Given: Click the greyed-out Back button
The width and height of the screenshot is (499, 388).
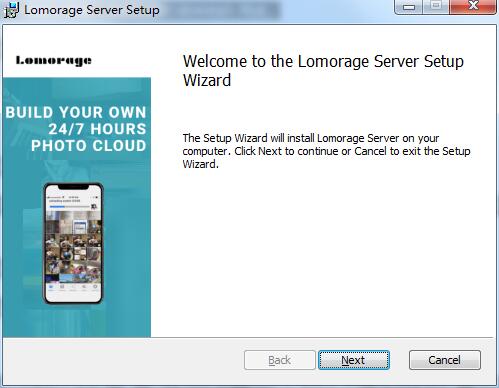Looking at the screenshot, I should (279, 360).
